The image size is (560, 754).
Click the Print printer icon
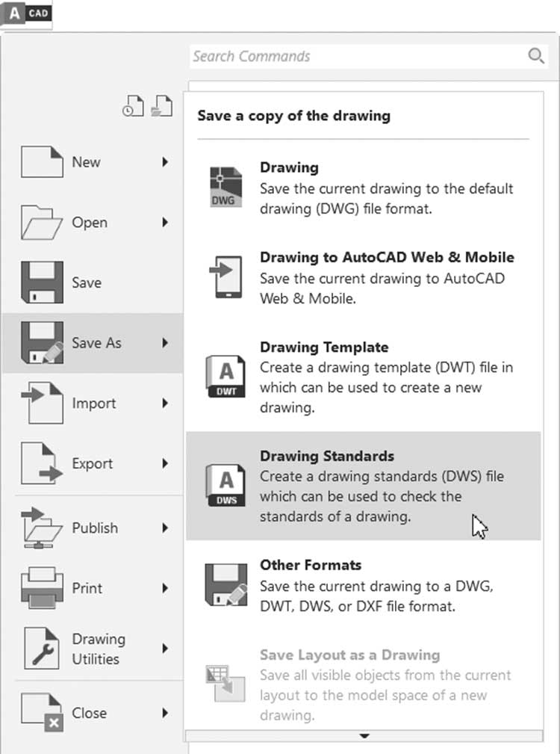(x=43, y=587)
